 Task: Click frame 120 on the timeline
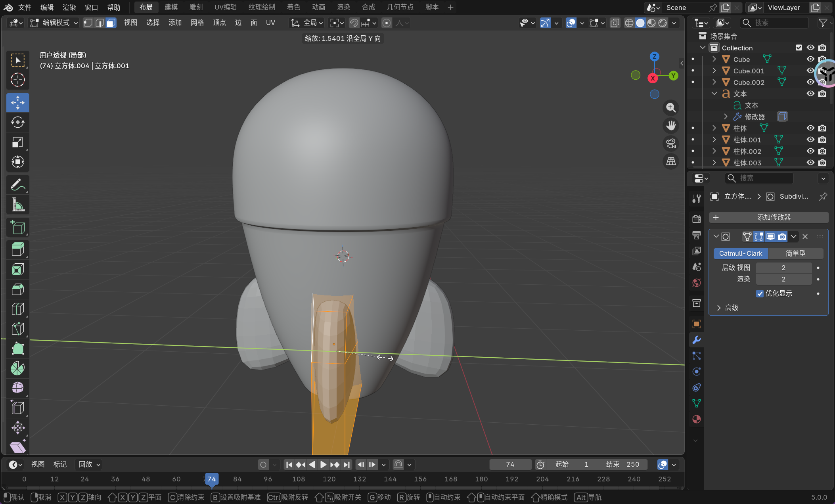coord(329,479)
